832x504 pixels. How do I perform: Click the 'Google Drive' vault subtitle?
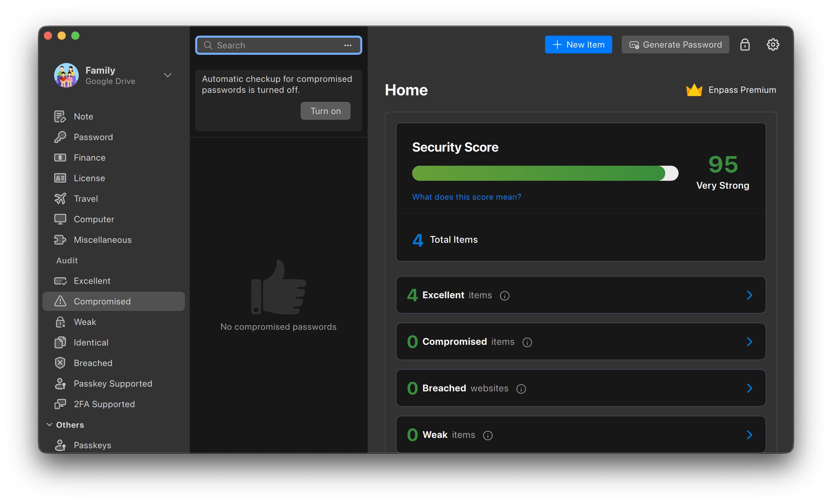coord(110,81)
